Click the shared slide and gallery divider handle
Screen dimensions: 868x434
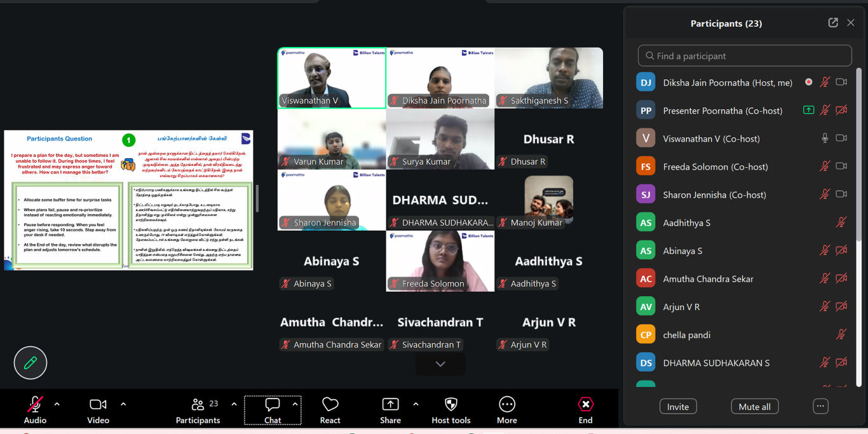(x=257, y=199)
